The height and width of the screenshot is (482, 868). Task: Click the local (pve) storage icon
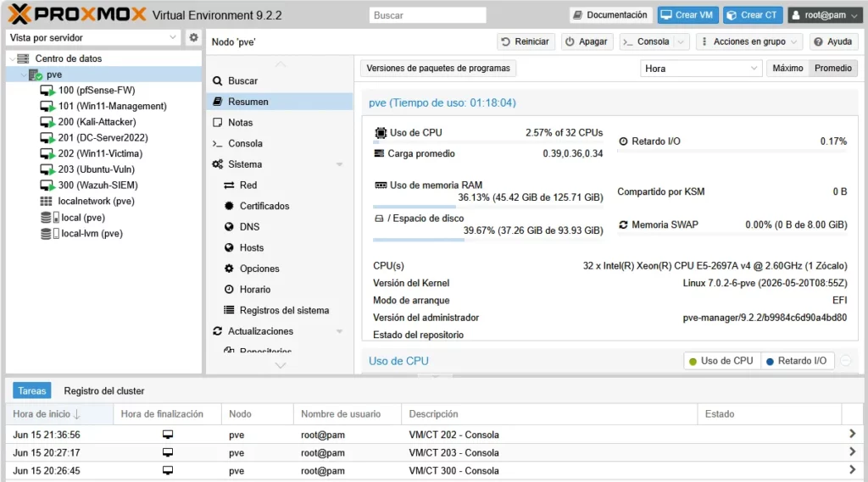[x=49, y=218]
